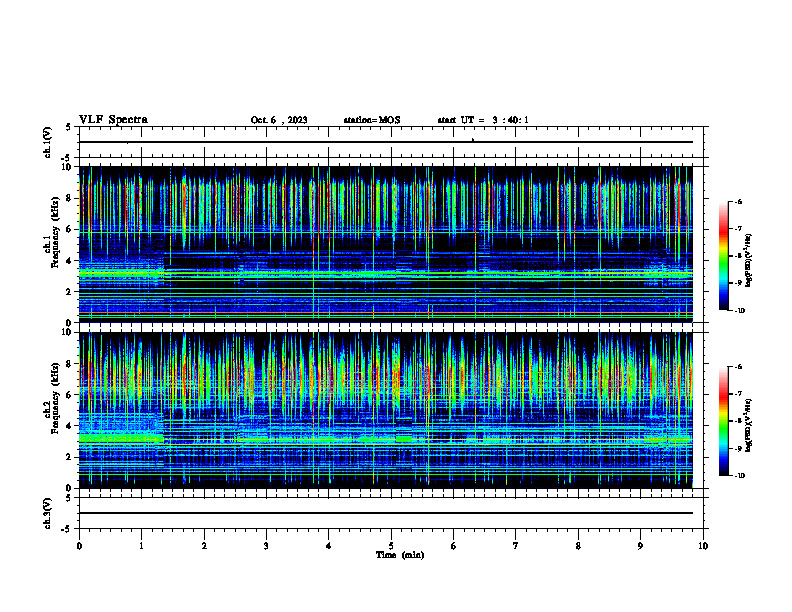Viewport: 792px width, 612px height.
Task: Click the ch.2 color scale log(PSD) label
Action: [748, 425]
